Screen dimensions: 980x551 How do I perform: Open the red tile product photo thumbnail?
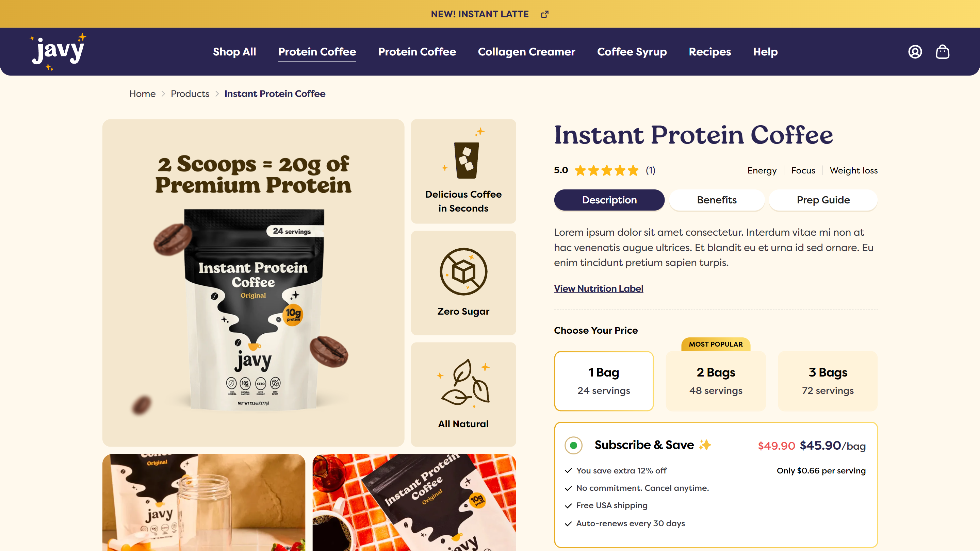tap(414, 502)
